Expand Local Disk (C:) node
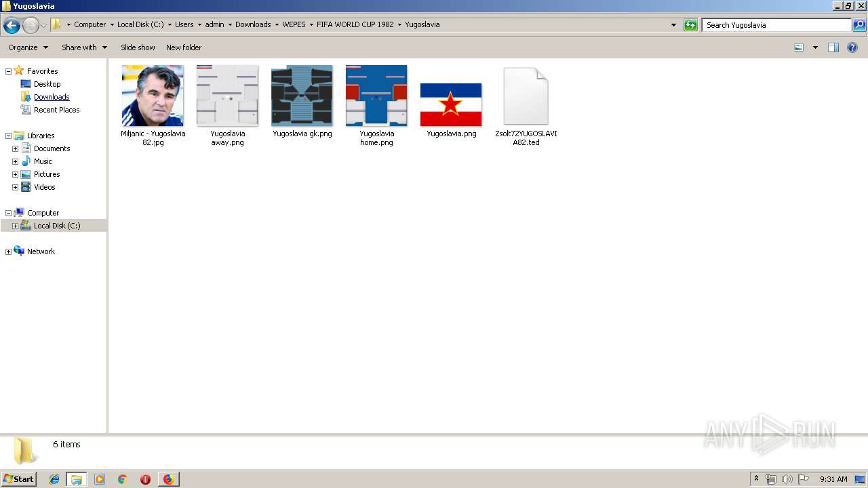Viewport: 868px width, 488px height. tap(15, 226)
